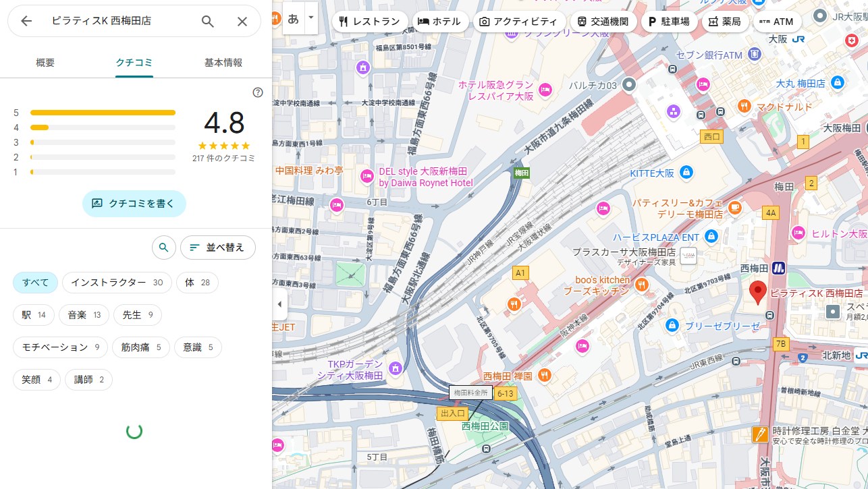Click the クチコミを書く button
Screen dimensions: 868x489
pyautogui.click(x=134, y=203)
